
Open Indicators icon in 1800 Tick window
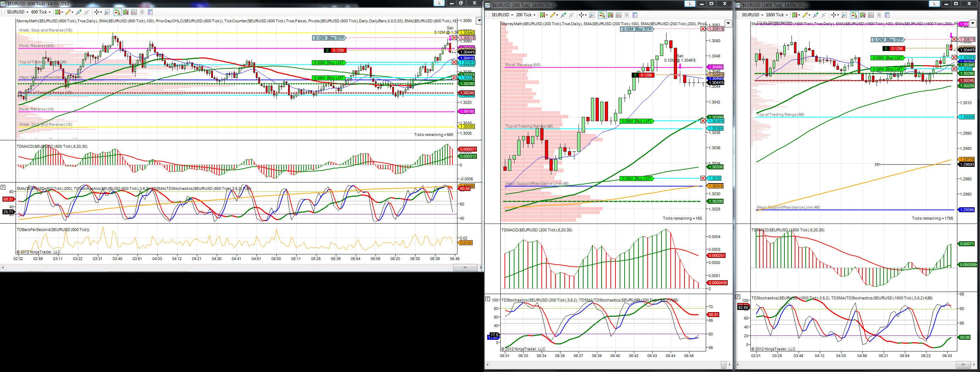(871, 15)
